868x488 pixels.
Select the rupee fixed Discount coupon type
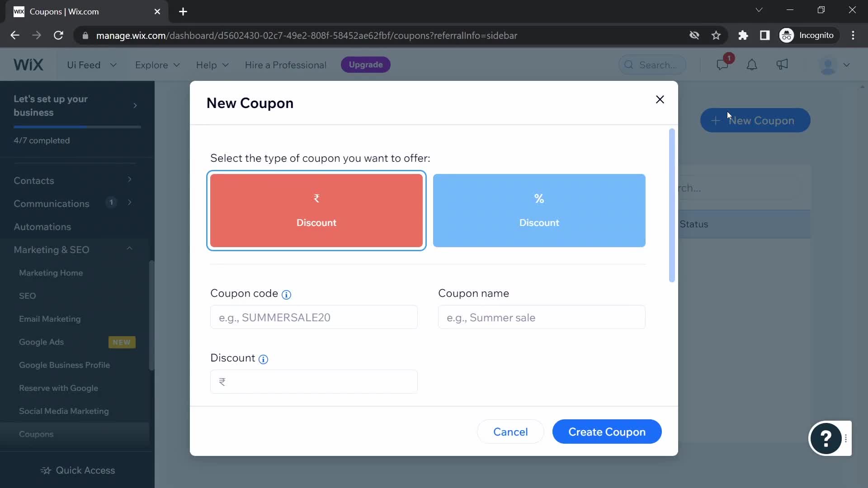(316, 210)
